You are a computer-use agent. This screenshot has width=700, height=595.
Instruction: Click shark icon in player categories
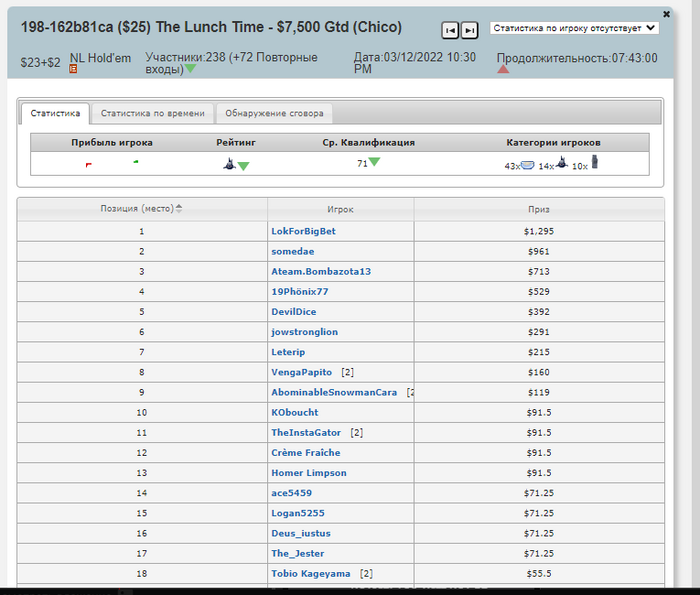click(x=562, y=162)
